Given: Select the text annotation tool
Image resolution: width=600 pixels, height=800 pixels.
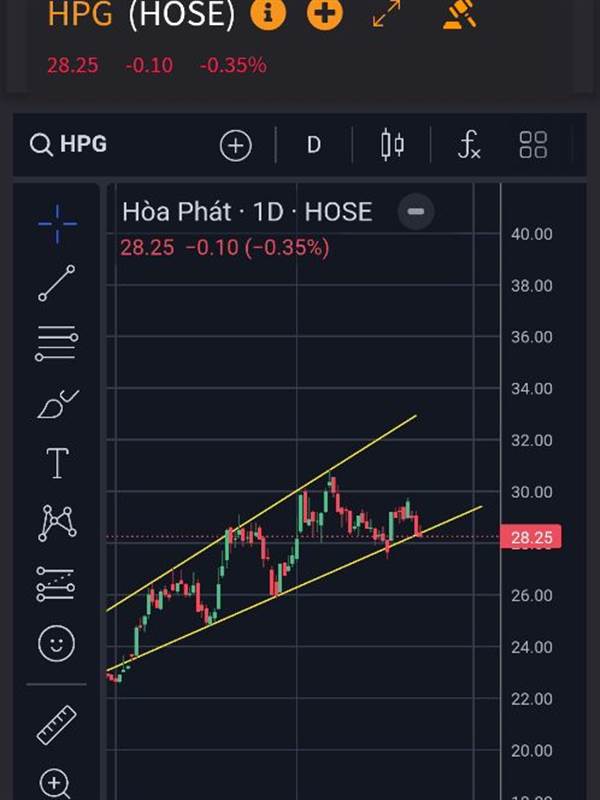Looking at the screenshot, I should (x=57, y=463).
